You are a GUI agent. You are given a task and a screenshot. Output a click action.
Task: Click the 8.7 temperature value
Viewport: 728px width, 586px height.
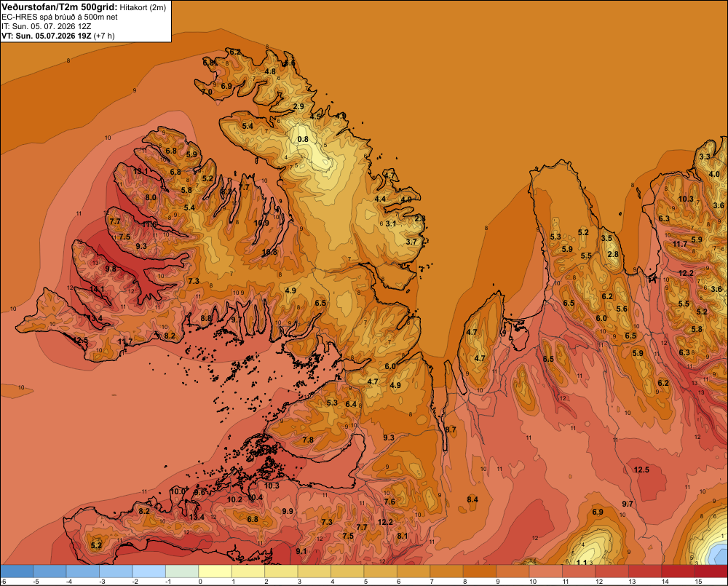click(451, 430)
